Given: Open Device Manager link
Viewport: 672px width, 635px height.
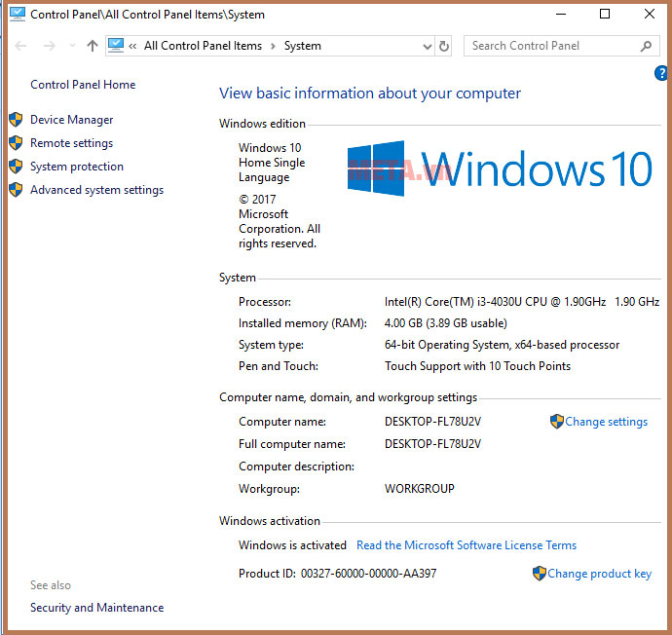Looking at the screenshot, I should click(x=71, y=120).
